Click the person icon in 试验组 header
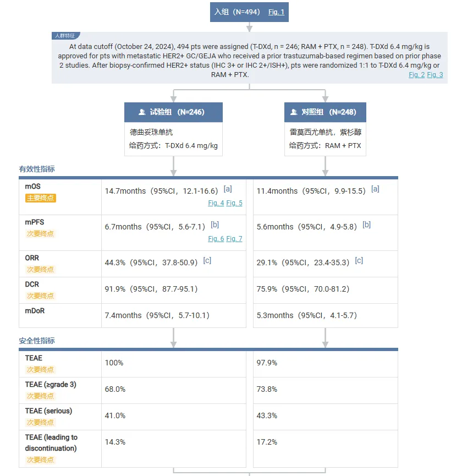Screen dimensions: 462x476 pos(142,112)
